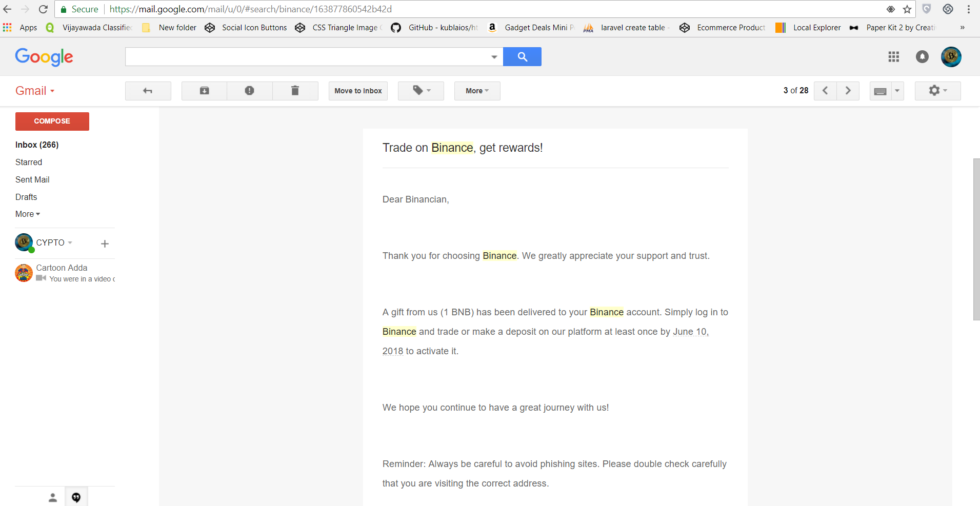The height and width of the screenshot is (506, 980).
Task: Bookmark this page with star icon
Action: 907,9
